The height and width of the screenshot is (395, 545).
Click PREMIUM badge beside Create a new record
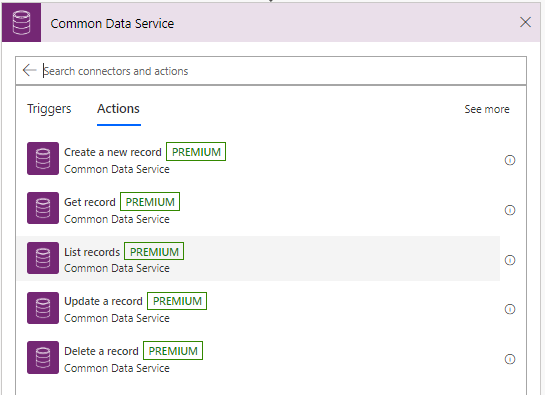point(196,152)
